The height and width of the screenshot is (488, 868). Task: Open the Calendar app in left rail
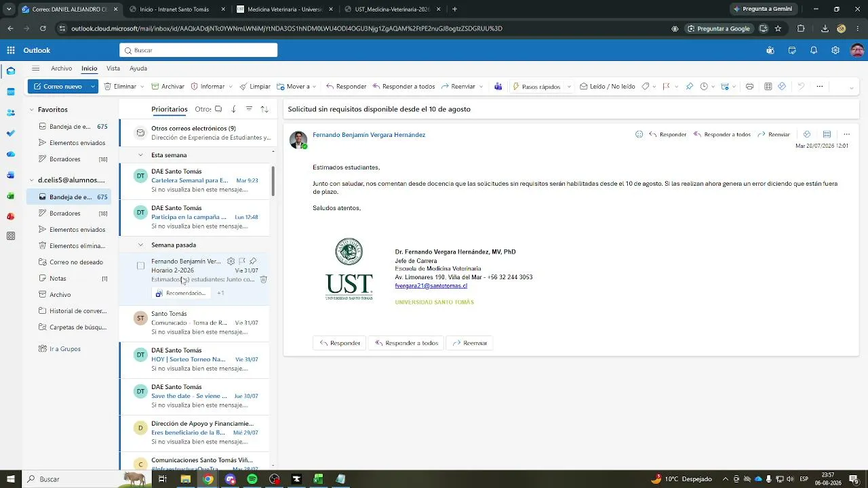(11, 91)
